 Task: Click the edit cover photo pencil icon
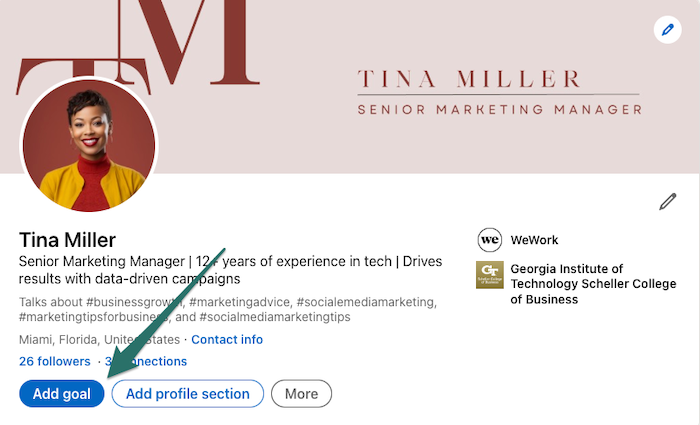666,29
